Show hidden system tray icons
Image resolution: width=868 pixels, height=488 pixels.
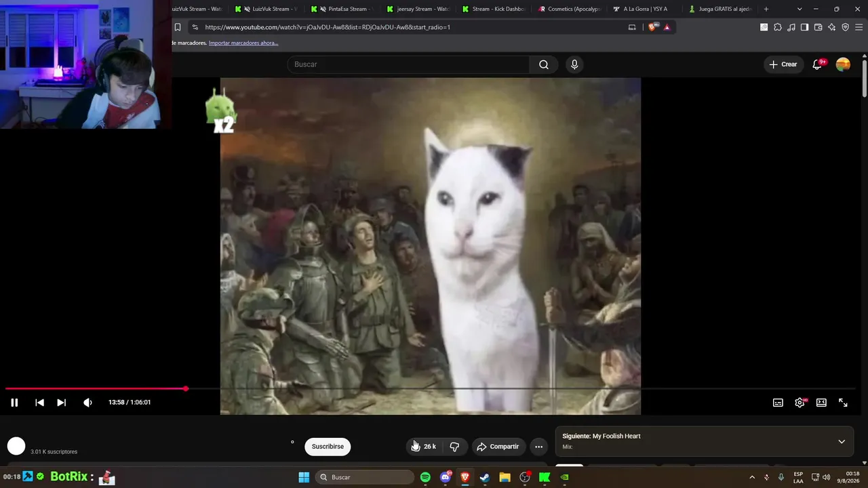click(752, 477)
